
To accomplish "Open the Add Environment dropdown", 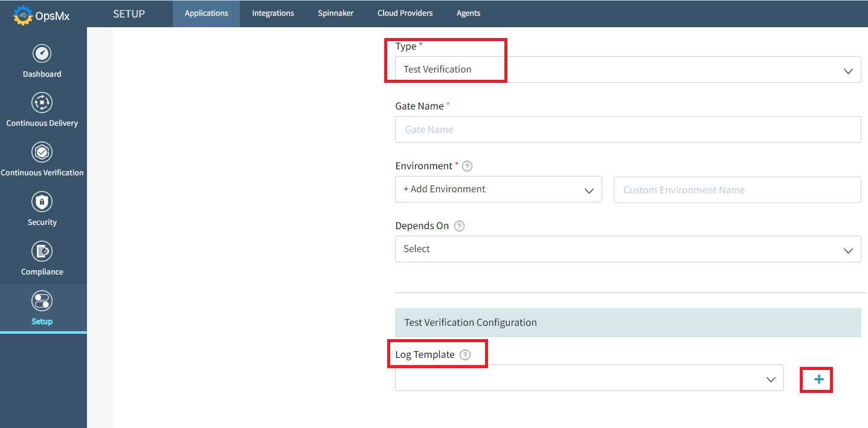I will tap(498, 189).
